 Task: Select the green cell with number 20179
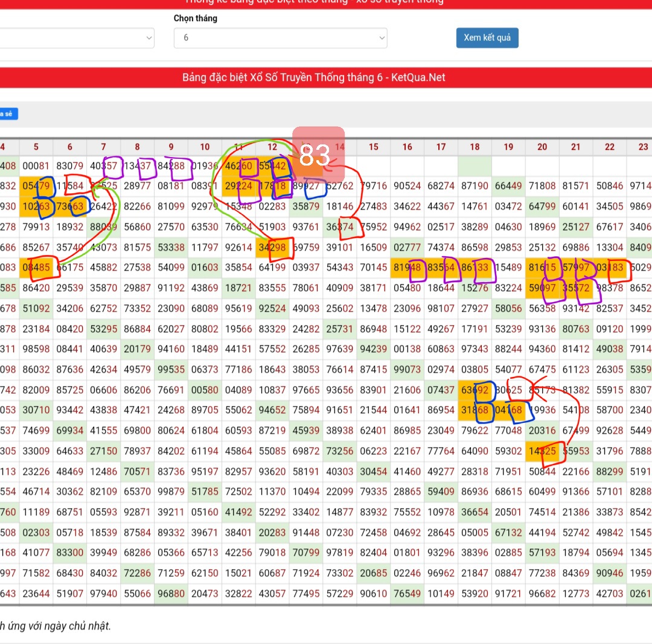[137, 349]
